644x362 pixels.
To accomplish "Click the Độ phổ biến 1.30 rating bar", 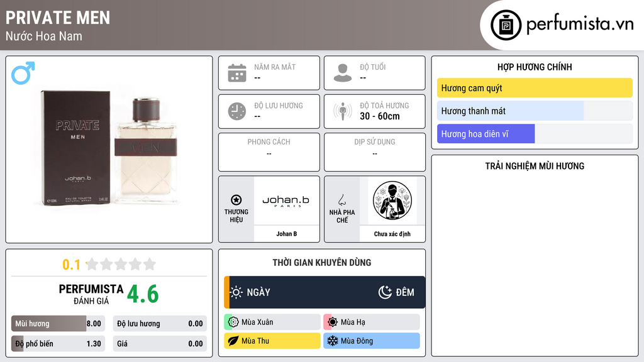I will [x=58, y=344].
